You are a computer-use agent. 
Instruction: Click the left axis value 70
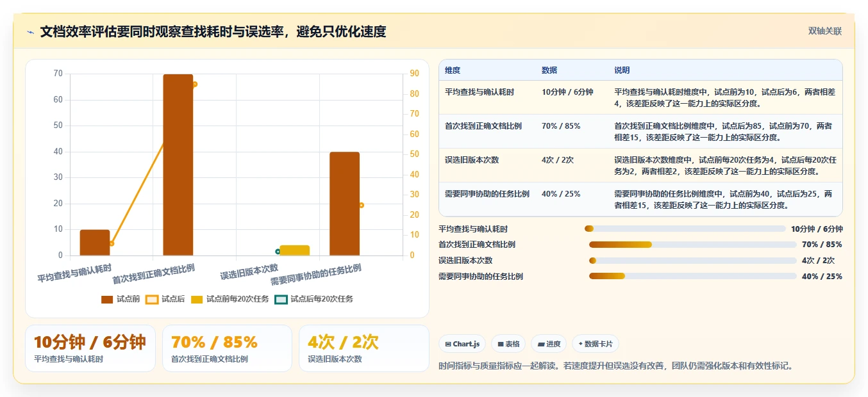pos(58,74)
